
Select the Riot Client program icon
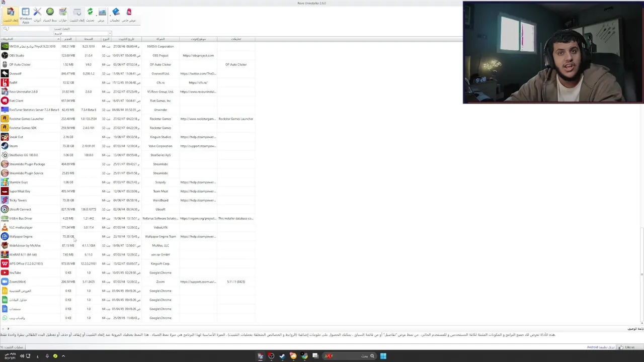pos(5,101)
